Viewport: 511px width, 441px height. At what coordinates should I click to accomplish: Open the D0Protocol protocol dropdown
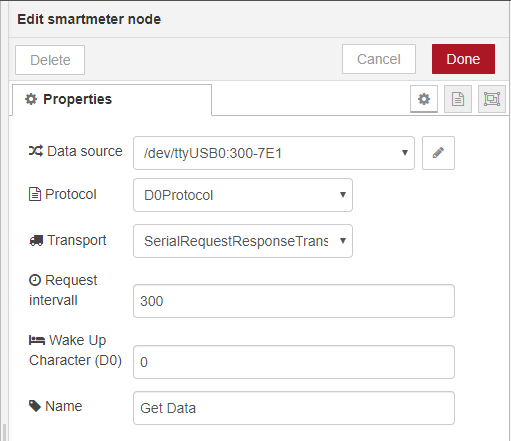tap(243, 195)
